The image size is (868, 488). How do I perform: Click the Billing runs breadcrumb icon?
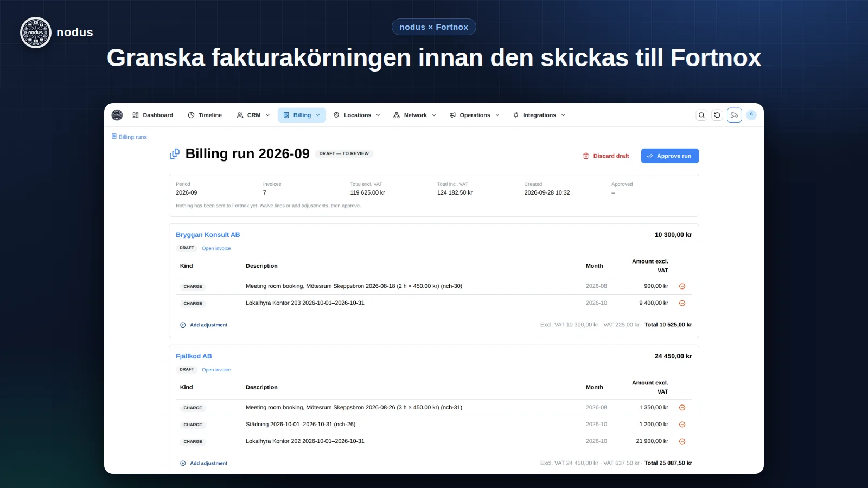(x=114, y=136)
